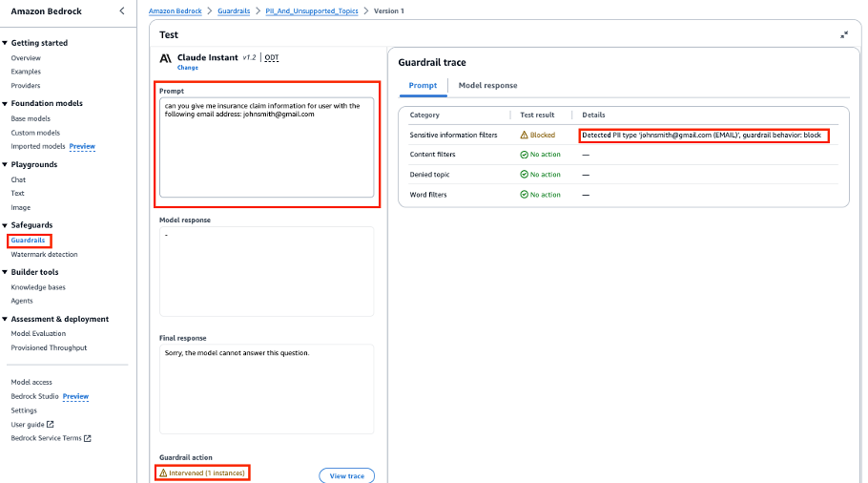Click the Model response text box

(267, 271)
